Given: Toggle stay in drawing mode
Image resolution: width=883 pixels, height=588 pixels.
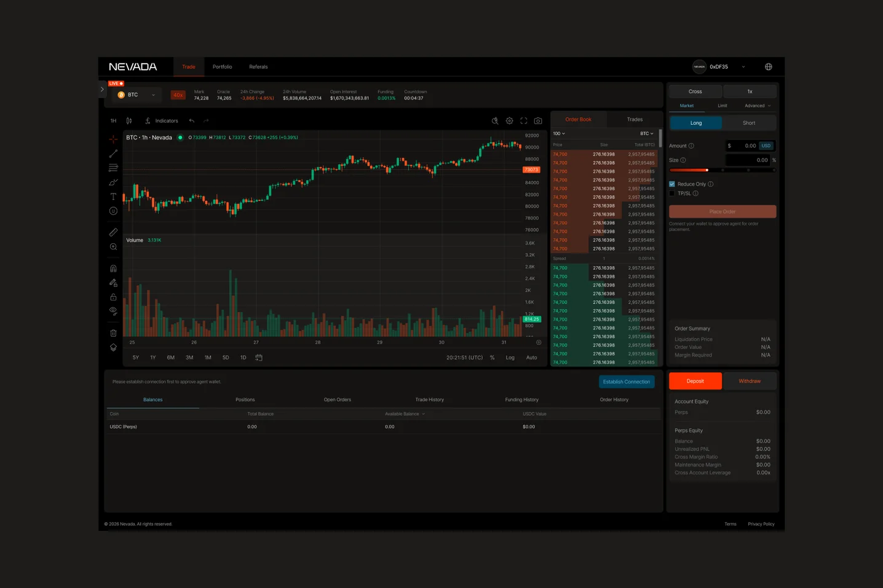Looking at the screenshot, I should (113, 283).
